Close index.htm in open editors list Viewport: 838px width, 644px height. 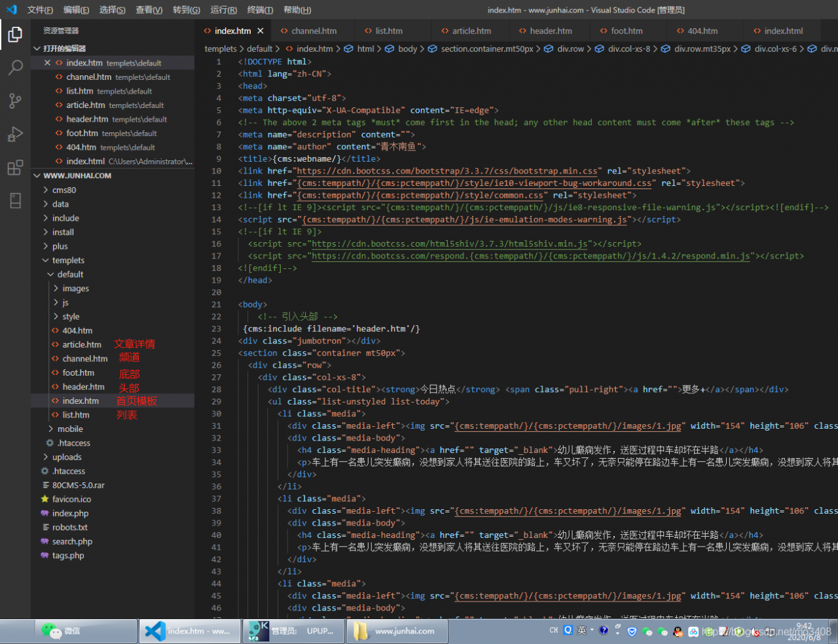pos(47,63)
